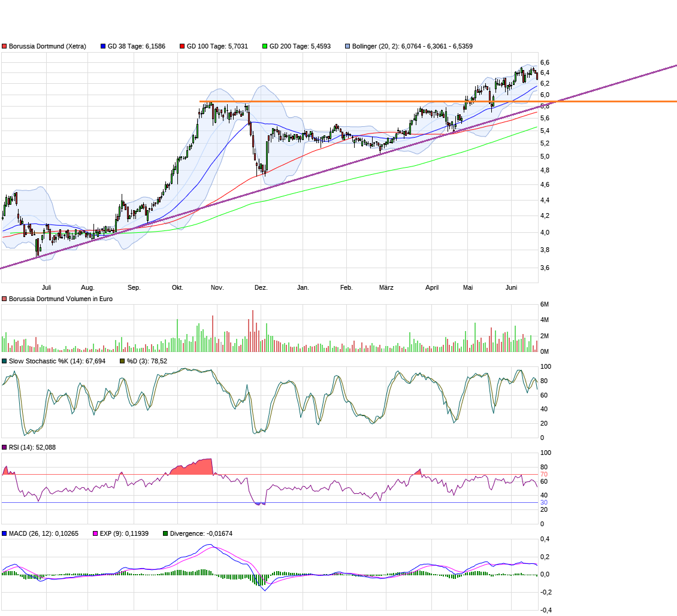
Task: Click the orange horizontal resistance line
Action: click(438, 102)
